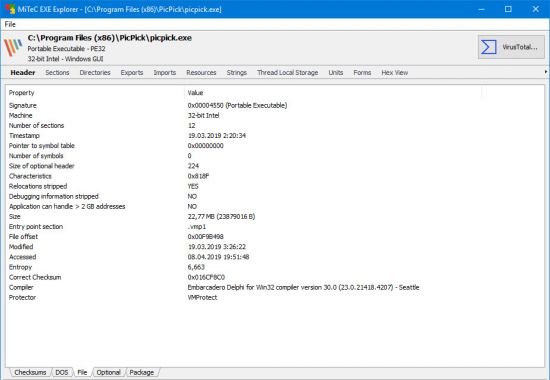
Task: Select the Optional bottom tab
Action: [108, 372]
